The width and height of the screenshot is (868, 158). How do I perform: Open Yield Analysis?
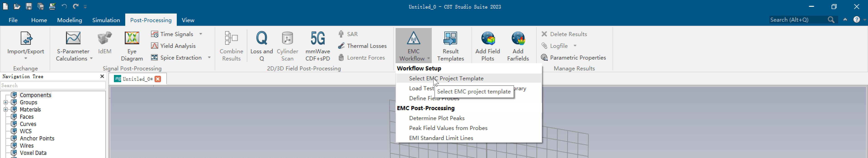[x=174, y=46]
